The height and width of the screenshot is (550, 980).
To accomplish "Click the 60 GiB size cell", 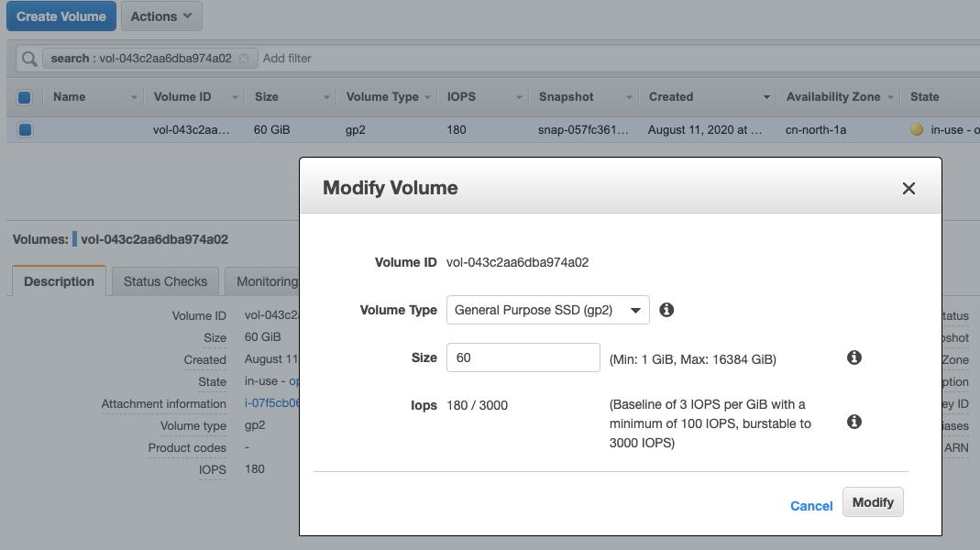I will coord(272,130).
